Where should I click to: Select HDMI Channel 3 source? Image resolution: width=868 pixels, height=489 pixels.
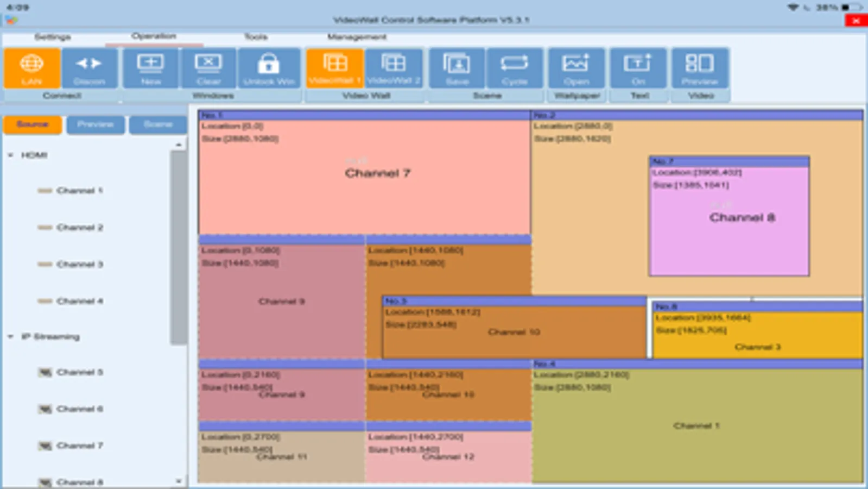[80, 265]
